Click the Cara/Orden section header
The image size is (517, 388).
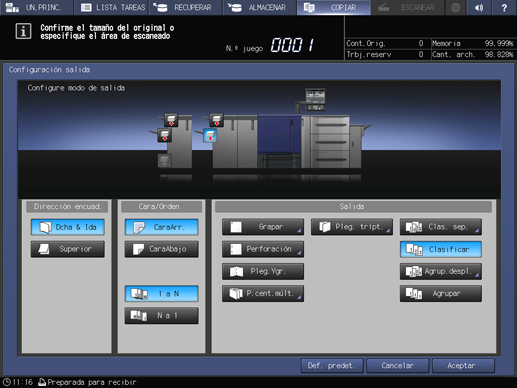162,207
